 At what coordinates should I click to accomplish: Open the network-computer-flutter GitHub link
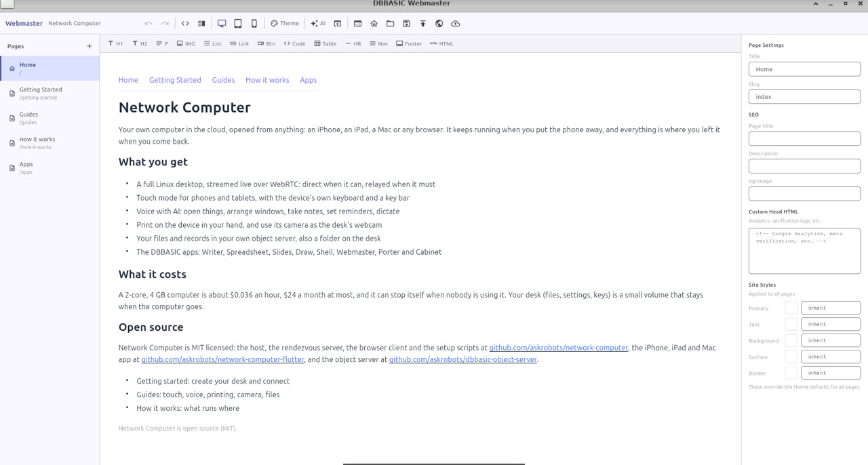pos(222,359)
